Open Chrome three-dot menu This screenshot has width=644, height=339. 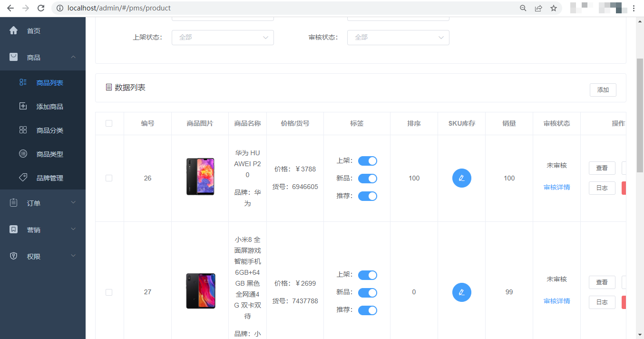[634, 8]
